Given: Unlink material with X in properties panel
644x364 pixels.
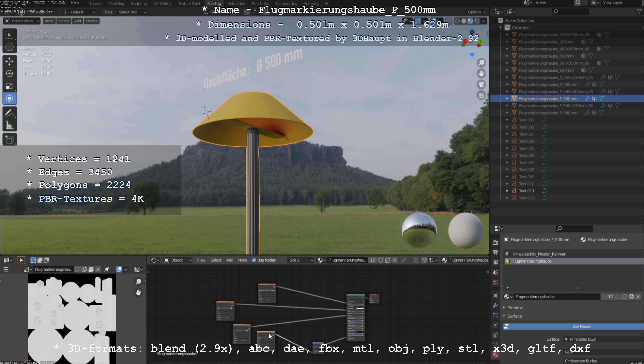Looking at the screenshot, I should click(x=638, y=297).
